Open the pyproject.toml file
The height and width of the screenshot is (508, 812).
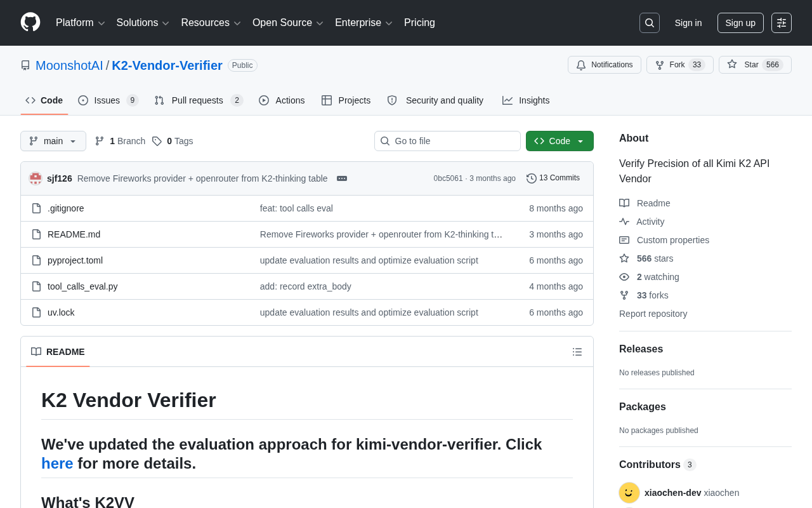75,260
